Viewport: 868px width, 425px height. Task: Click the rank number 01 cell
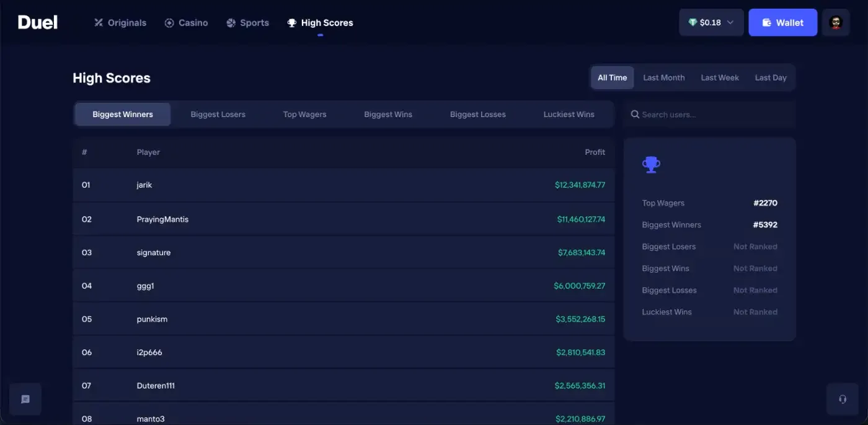tap(86, 185)
